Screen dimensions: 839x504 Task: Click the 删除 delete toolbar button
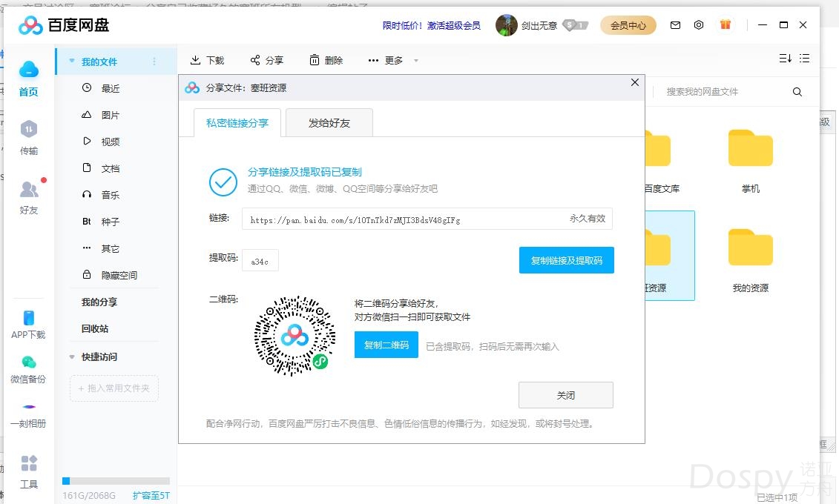(326, 60)
